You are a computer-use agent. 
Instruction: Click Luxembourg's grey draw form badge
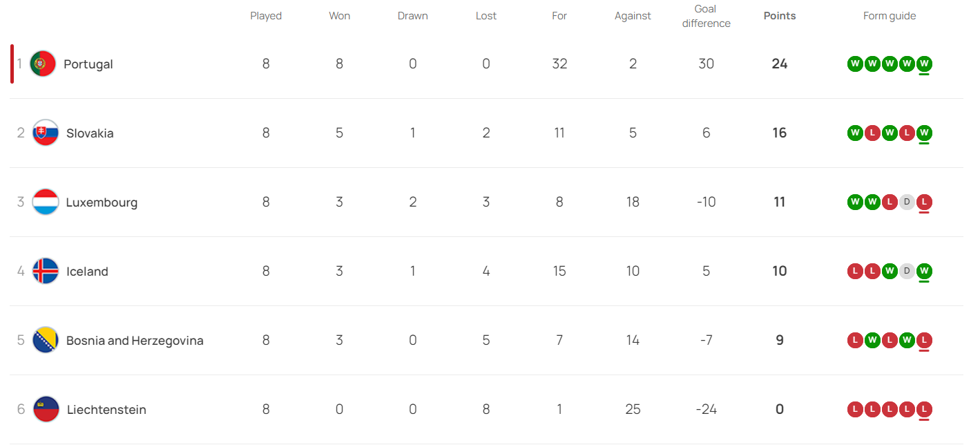pyautogui.click(x=907, y=202)
